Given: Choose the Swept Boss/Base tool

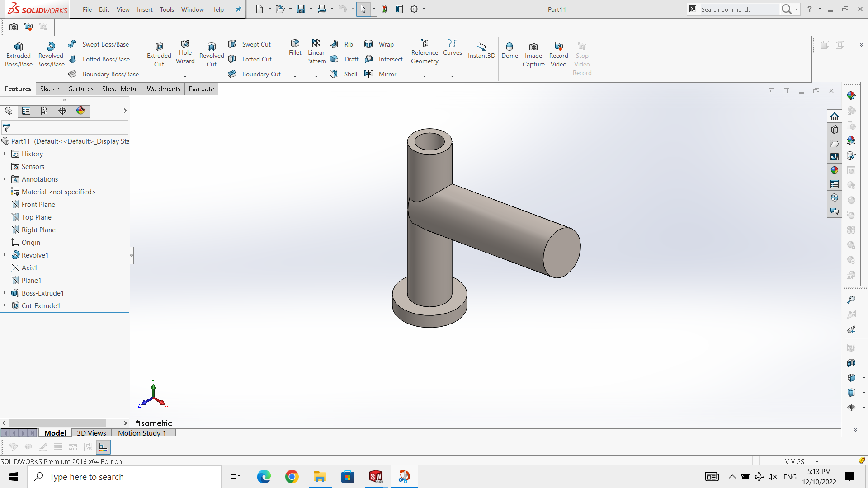Looking at the screenshot, I should click(x=99, y=44).
